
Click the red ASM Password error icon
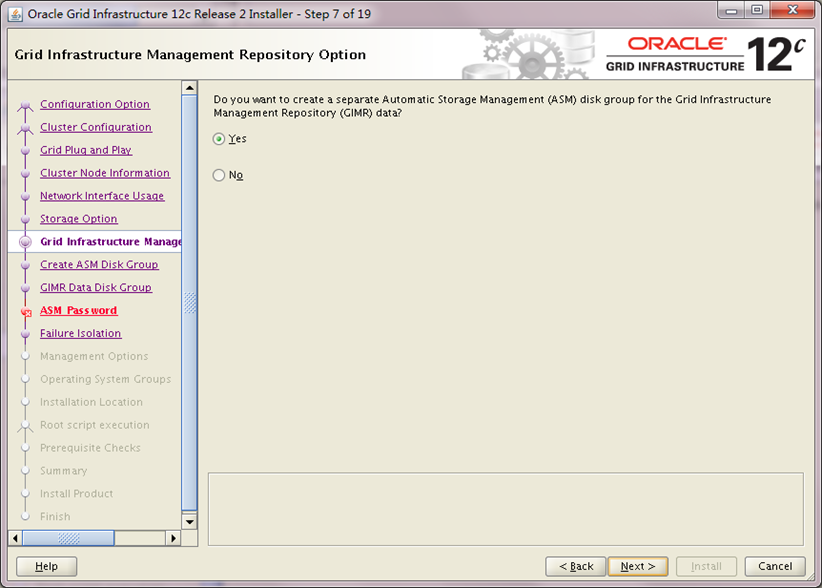pos(26,312)
